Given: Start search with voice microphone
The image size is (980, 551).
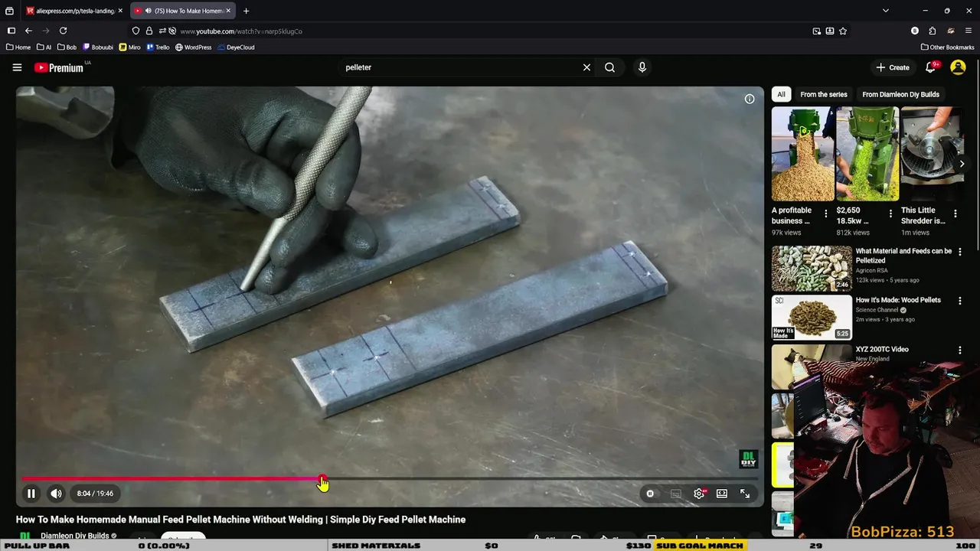Looking at the screenshot, I should pyautogui.click(x=642, y=67).
